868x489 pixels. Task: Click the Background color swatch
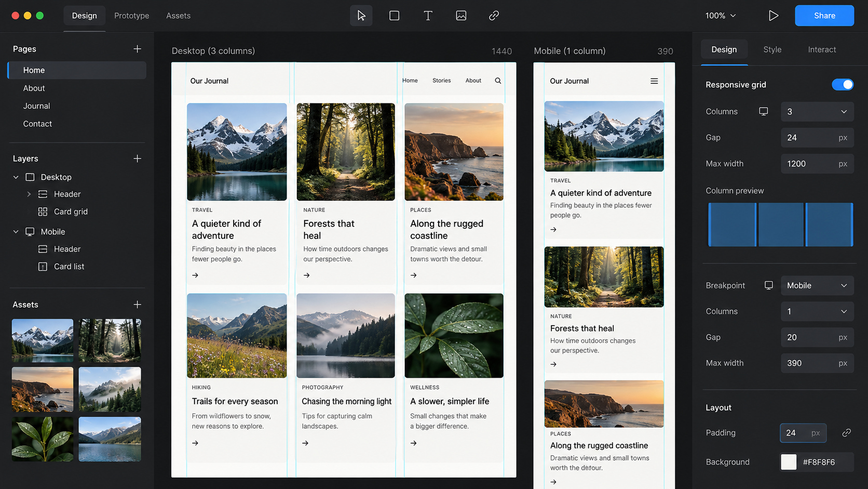click(789, 462)
